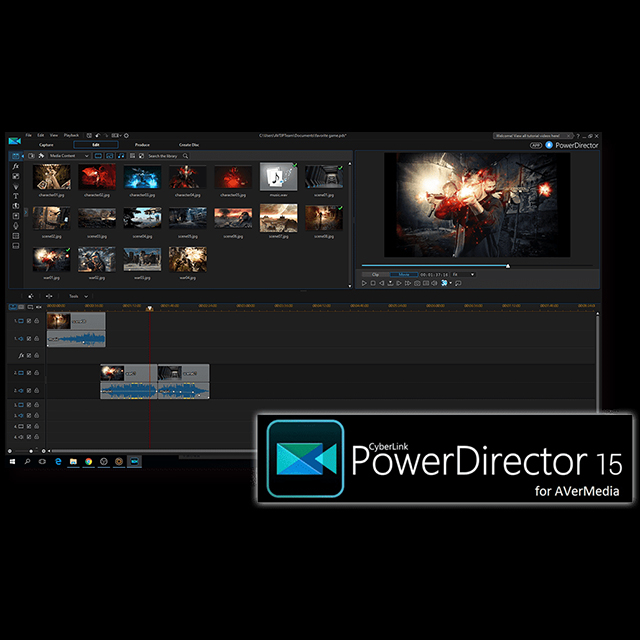
Task: Toggle image files filter in library
Action: [x=109, y=156]
